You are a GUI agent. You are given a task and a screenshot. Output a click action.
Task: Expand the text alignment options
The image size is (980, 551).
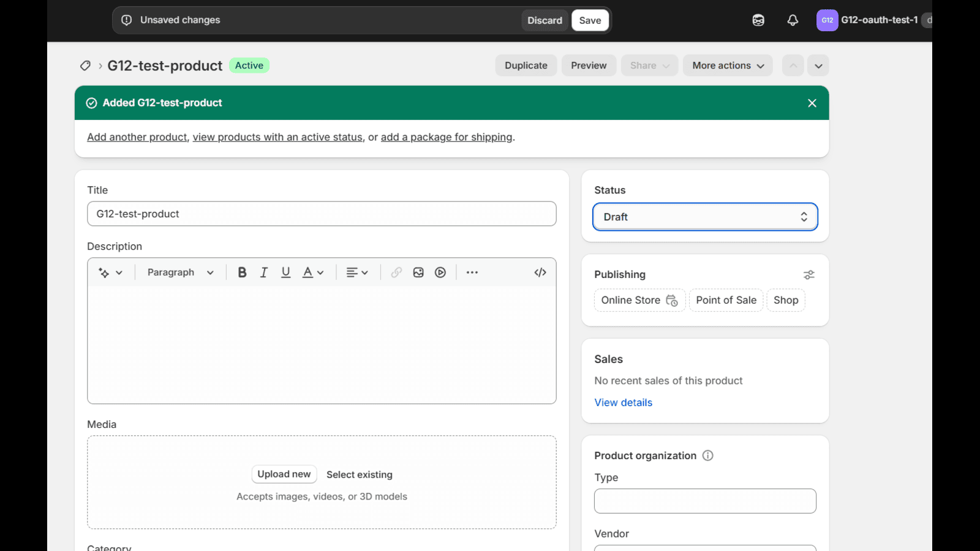pyautogui.click(x=357, y=272)
